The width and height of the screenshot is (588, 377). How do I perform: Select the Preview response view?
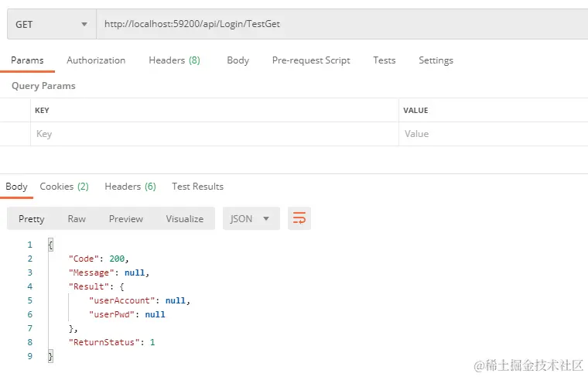click(x=126, y=219)
